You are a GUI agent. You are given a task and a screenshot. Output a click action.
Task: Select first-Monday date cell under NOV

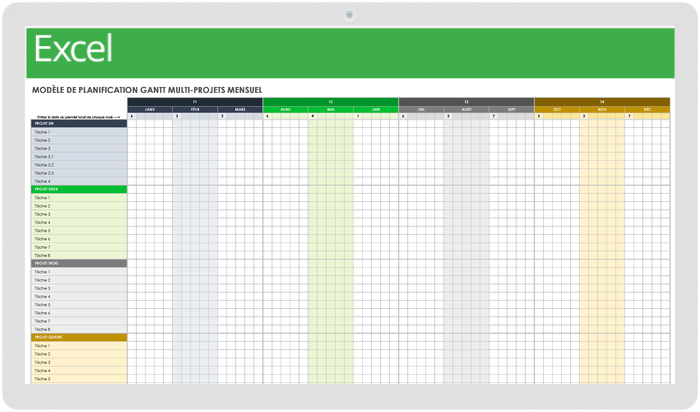[584, 116]
